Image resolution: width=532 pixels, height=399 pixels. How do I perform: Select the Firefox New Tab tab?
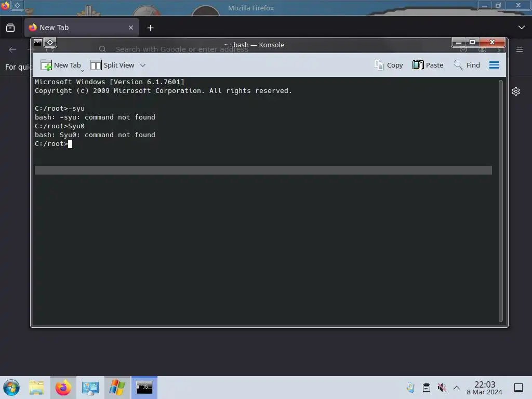point(82,28)
